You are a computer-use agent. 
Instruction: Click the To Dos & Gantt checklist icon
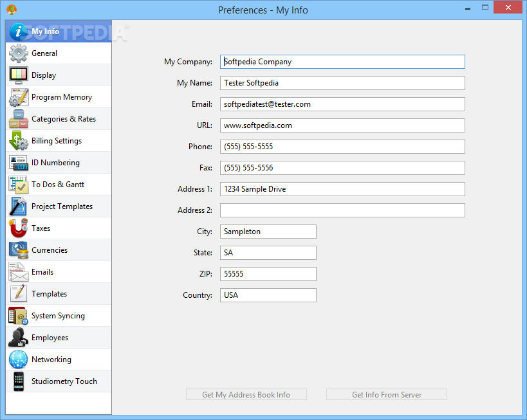[x=19, y=185]
